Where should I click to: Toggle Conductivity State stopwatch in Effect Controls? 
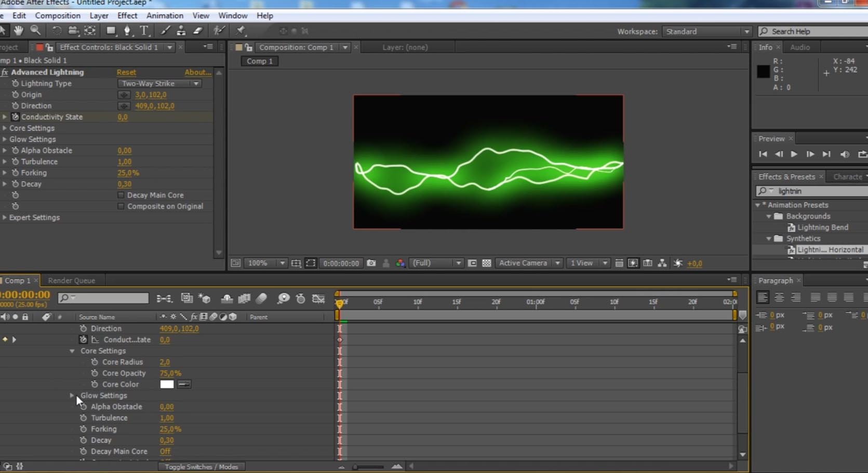[x=15, y=117]
